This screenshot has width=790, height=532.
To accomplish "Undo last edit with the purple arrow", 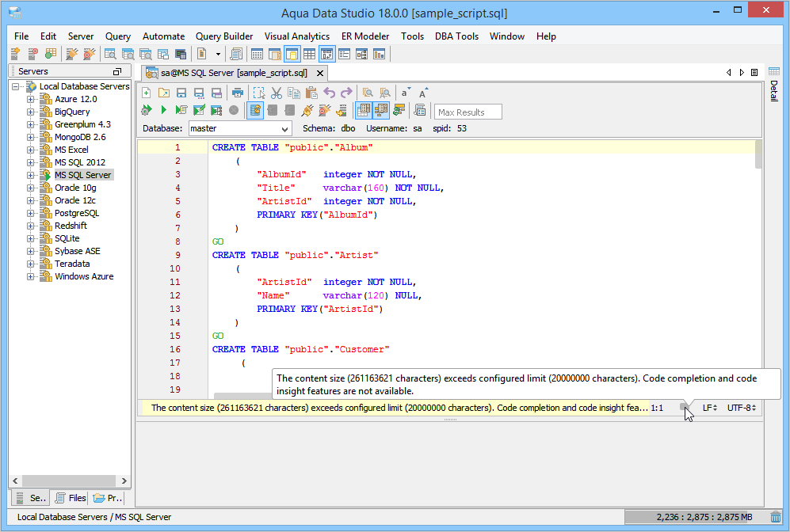I will tap(329, 93).
